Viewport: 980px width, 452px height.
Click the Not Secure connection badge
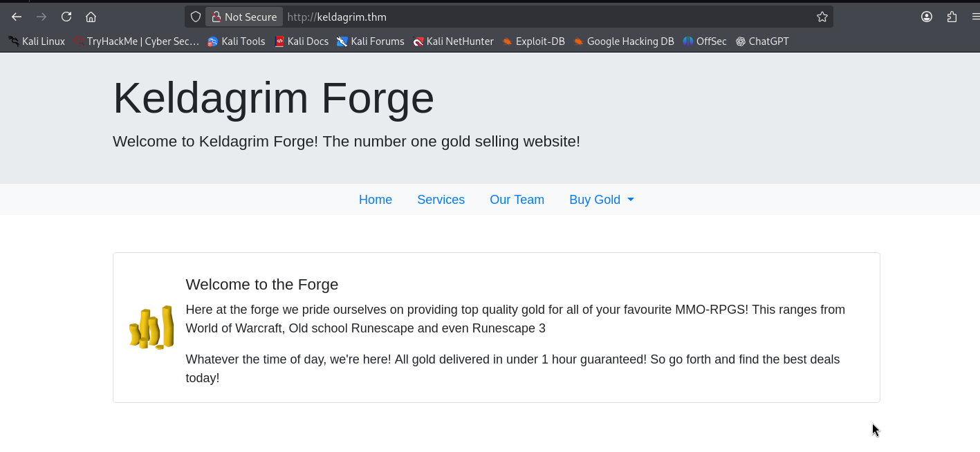coord(244,17)
